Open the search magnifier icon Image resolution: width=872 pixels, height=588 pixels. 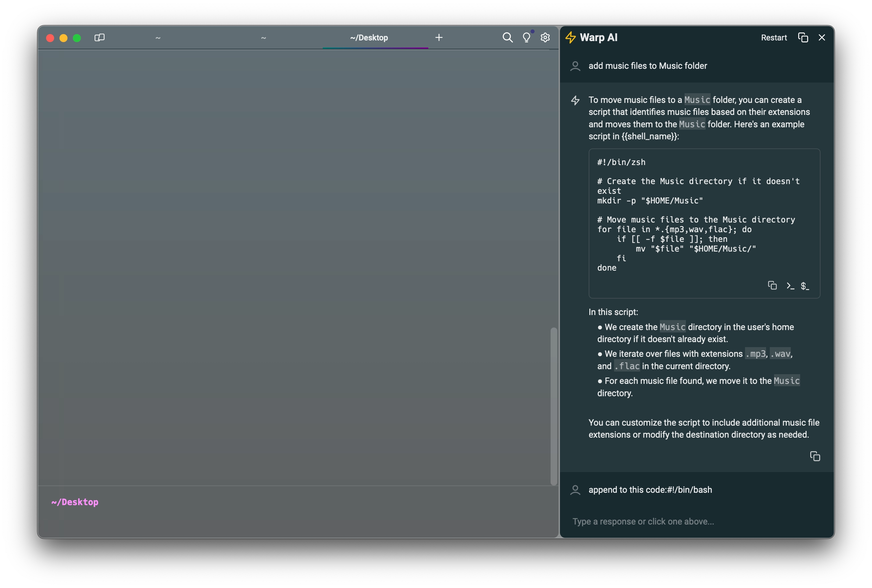(507, 37)
